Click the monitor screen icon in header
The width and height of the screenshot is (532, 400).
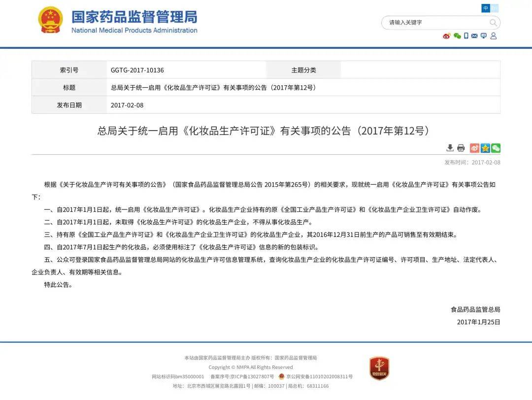tap(484, 35)
